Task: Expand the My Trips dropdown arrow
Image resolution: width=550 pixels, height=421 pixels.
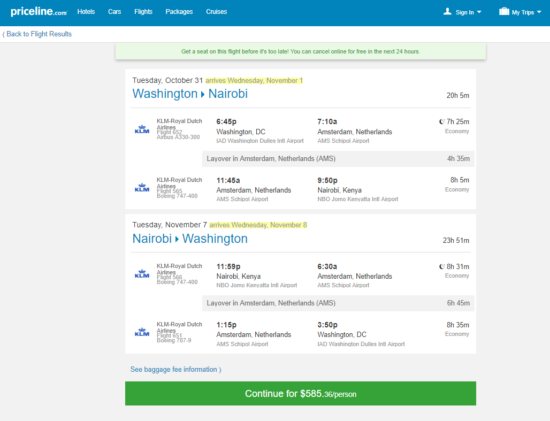Action: (x=539, y=12)
